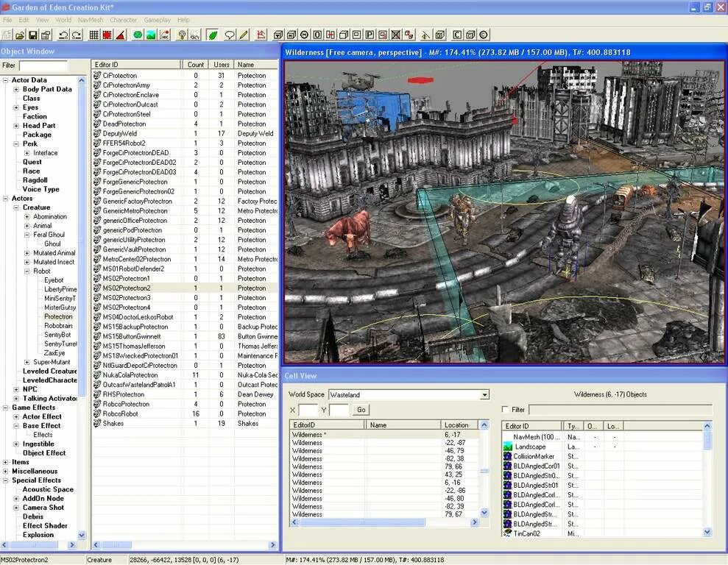Screen dimensions: 728x565
Task: Open the NavMesh menu
Action: (91, 20)
